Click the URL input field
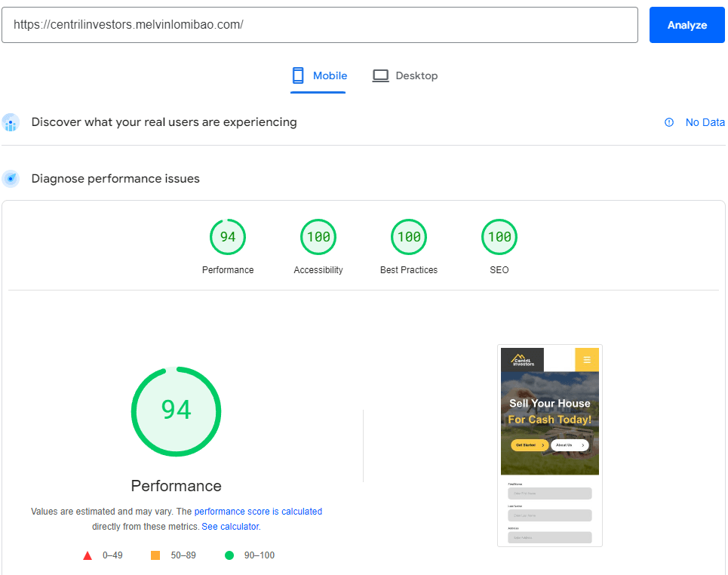The image size is (728, 575). tap(320, 24)
